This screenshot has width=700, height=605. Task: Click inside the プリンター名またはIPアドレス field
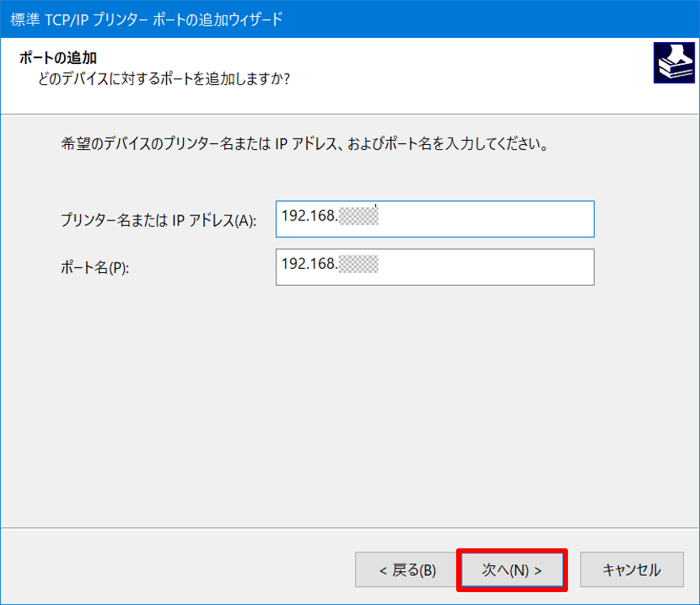[x=433, y=218]
